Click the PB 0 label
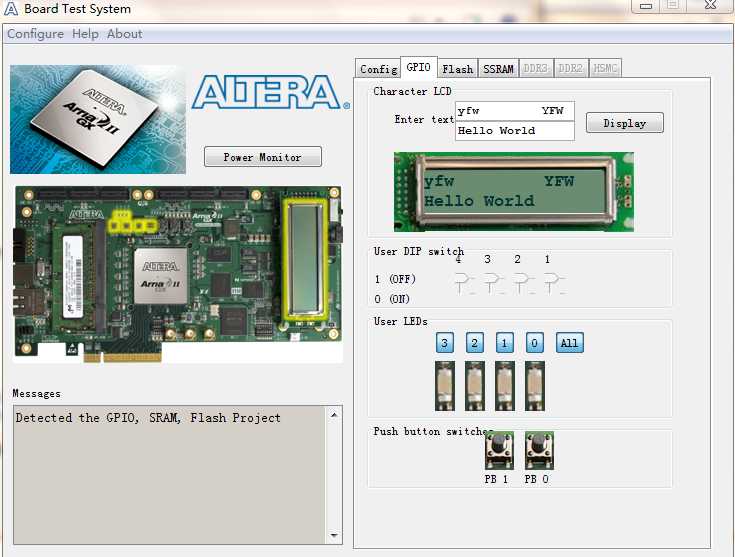Viewport: 735px width, 557px height. tap(536, 479)
